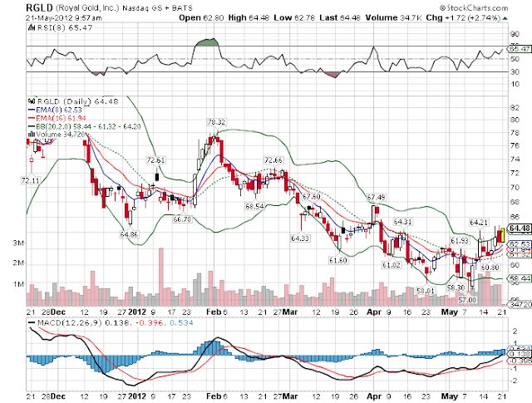Click the candlestick icon before RGLD (Daily)
The height and width of the screenshot is (403, 532).
tap(32, 101)
